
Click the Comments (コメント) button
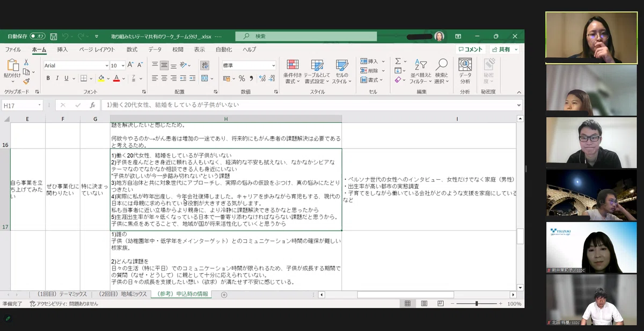[x=470, y=49]
